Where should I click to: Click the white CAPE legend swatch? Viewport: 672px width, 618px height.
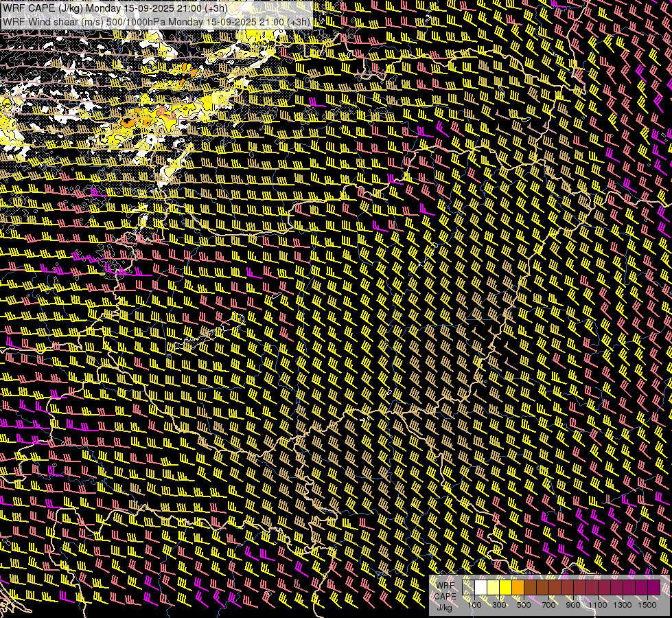coord(481,587)
